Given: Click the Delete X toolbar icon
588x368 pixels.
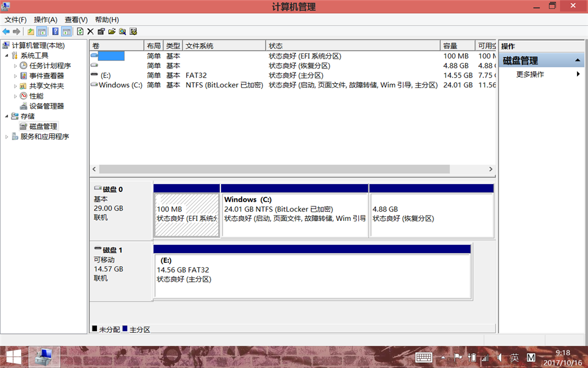Looking at the screenshot, I should [x=90, y=32].
